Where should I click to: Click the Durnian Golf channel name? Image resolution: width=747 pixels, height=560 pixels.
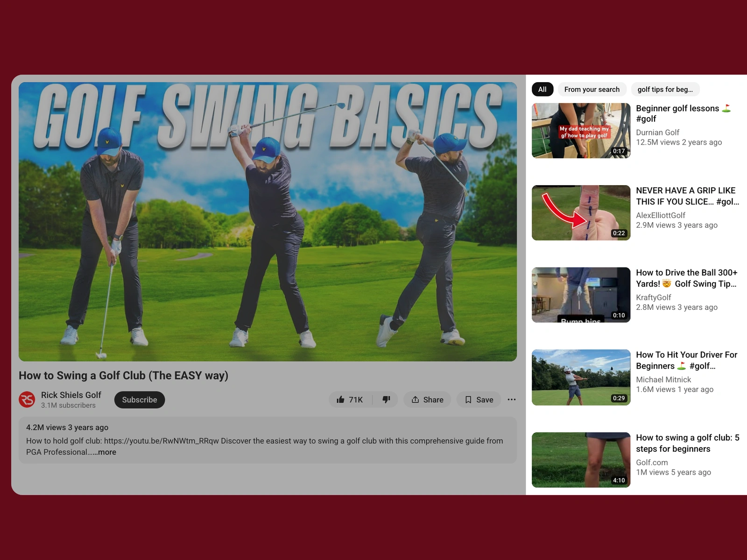coord(657,133)
